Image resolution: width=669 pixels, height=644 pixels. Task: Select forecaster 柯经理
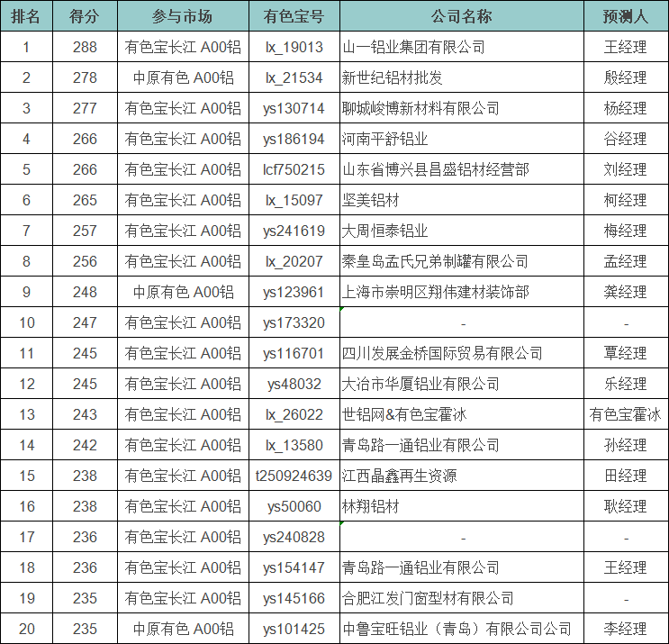626,200
